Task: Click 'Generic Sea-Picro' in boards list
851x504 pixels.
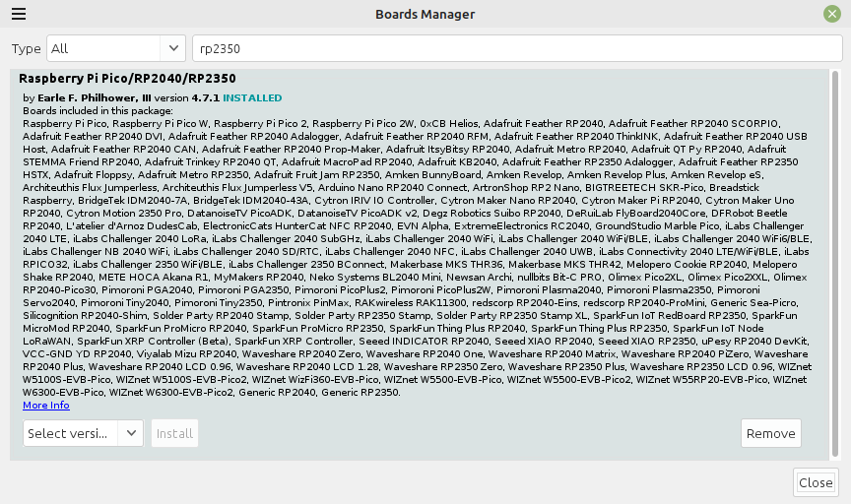Action: coord(753,303)
